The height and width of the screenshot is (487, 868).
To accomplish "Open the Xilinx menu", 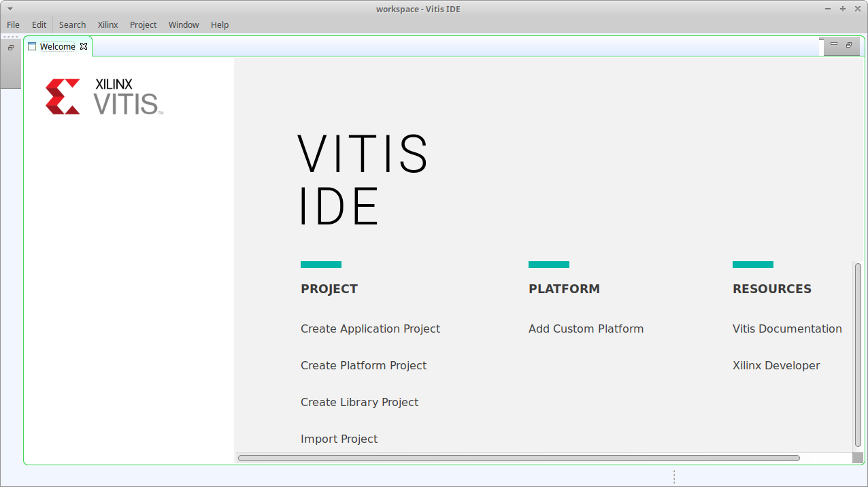I will [107, 24].
